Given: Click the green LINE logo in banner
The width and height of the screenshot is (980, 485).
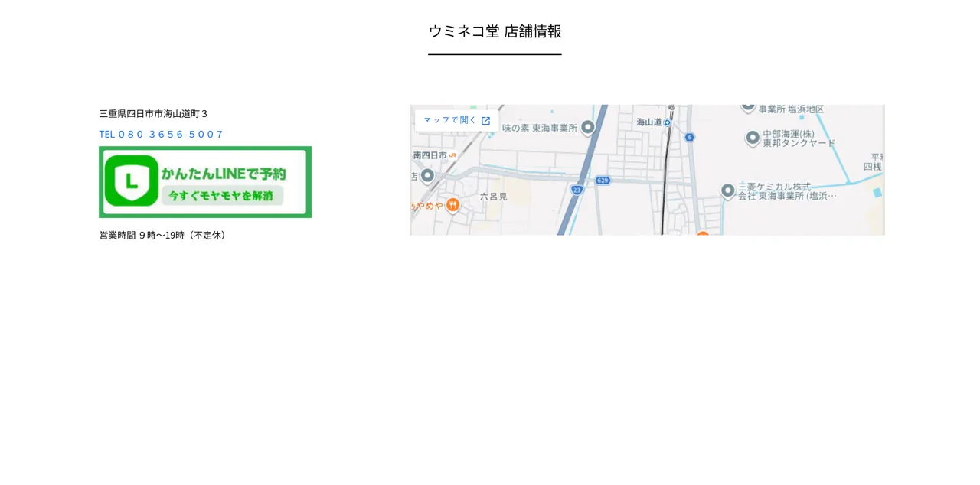Looking at the screenshot, I should click(132, 181).
